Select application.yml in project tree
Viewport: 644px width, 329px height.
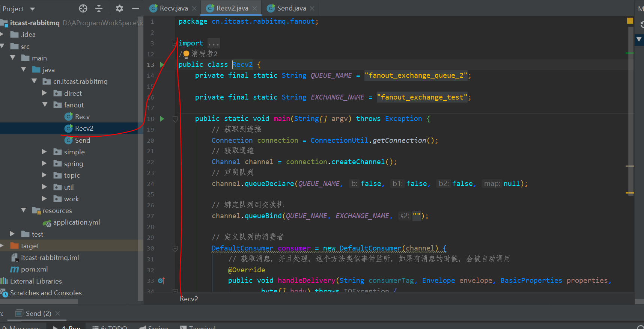click(x=76, y=222)
